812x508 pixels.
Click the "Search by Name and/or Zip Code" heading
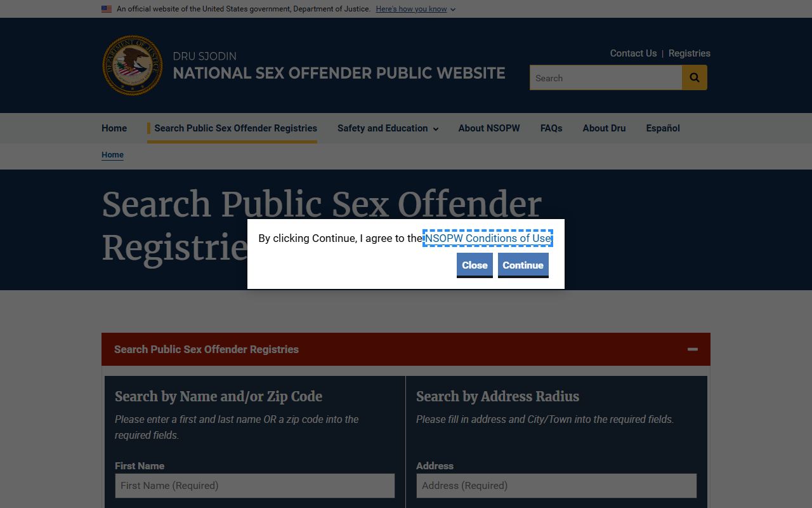click(x=218, y=396)
